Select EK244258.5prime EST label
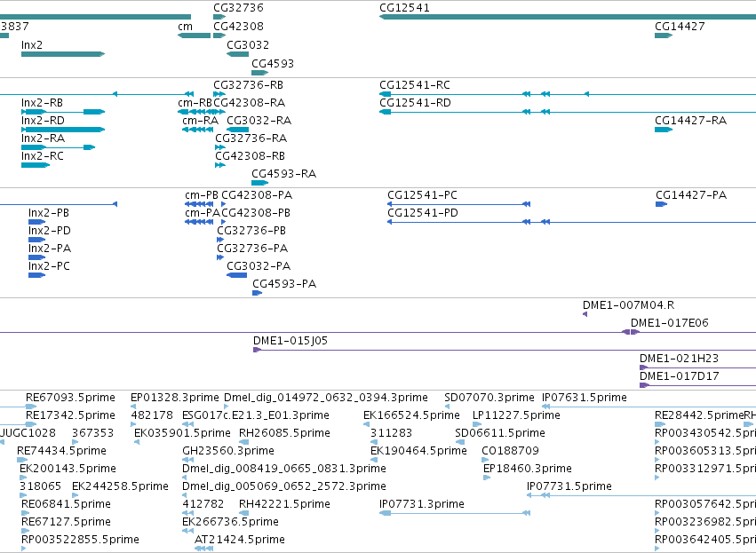 120,486
